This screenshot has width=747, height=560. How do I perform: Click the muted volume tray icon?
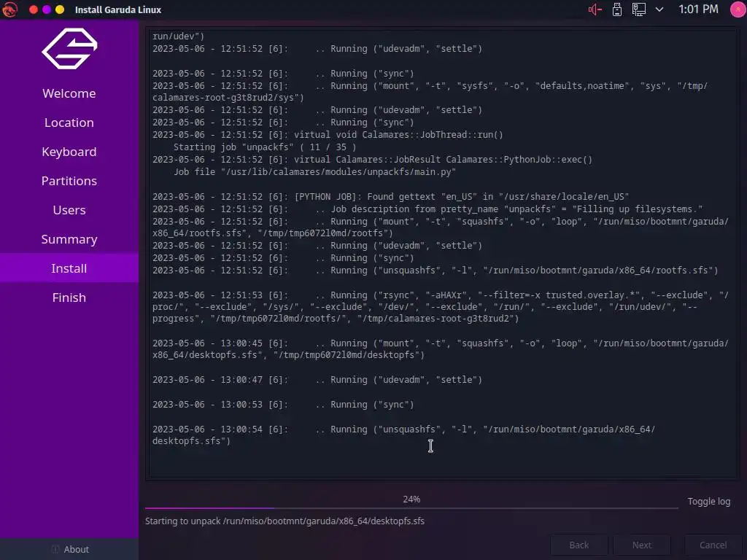595,9
